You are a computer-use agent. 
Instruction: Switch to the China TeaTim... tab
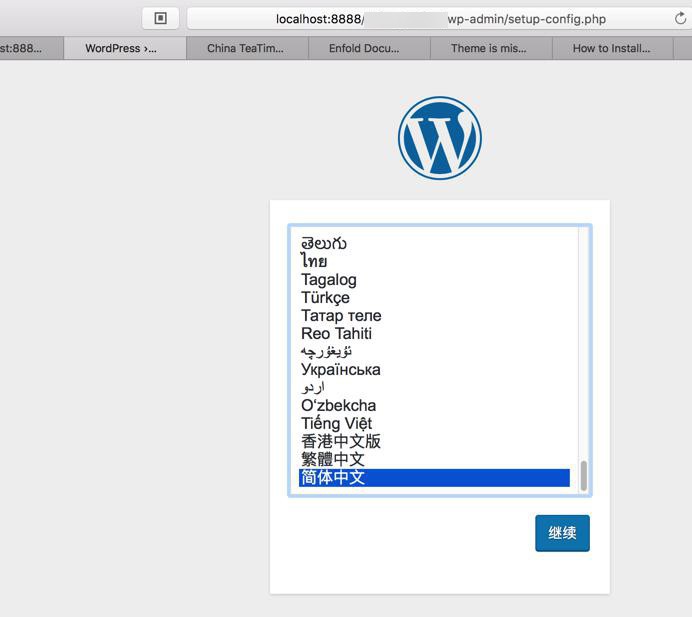click(x=247, y=48)
